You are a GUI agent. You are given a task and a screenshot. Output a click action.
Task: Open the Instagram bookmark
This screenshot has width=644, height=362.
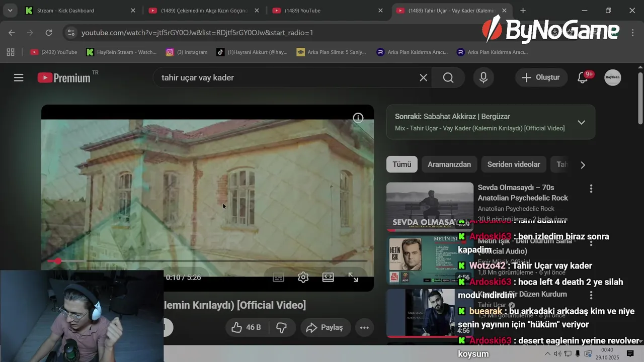click(187, 52)
